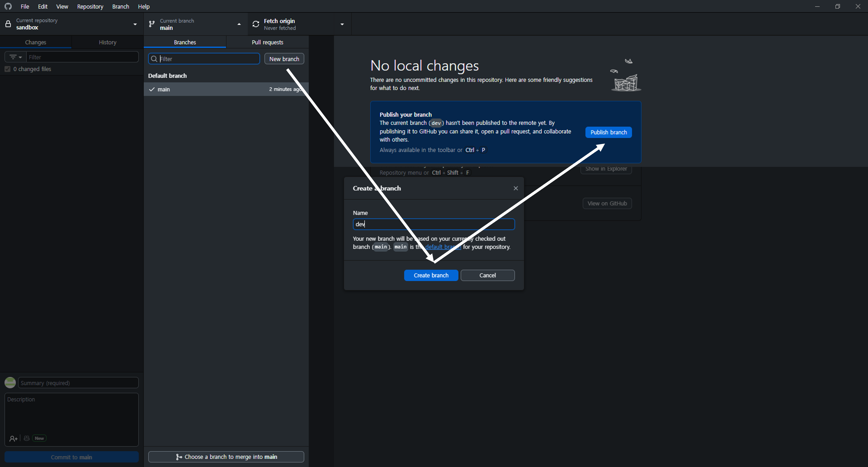Image resolution: width=868 pixels, height=467 pixels.
Task: Click the New branch button
Action: click(x=284, y=59)
